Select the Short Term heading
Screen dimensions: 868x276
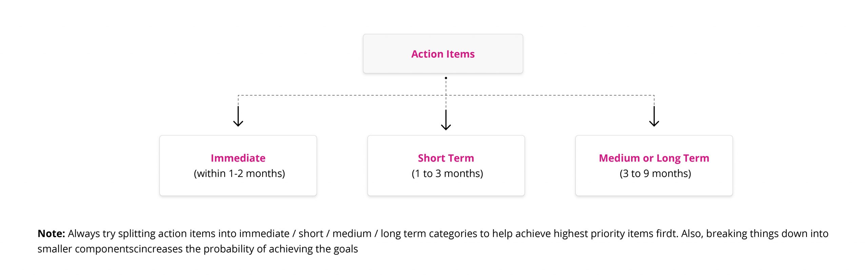(x=446, y=158)
